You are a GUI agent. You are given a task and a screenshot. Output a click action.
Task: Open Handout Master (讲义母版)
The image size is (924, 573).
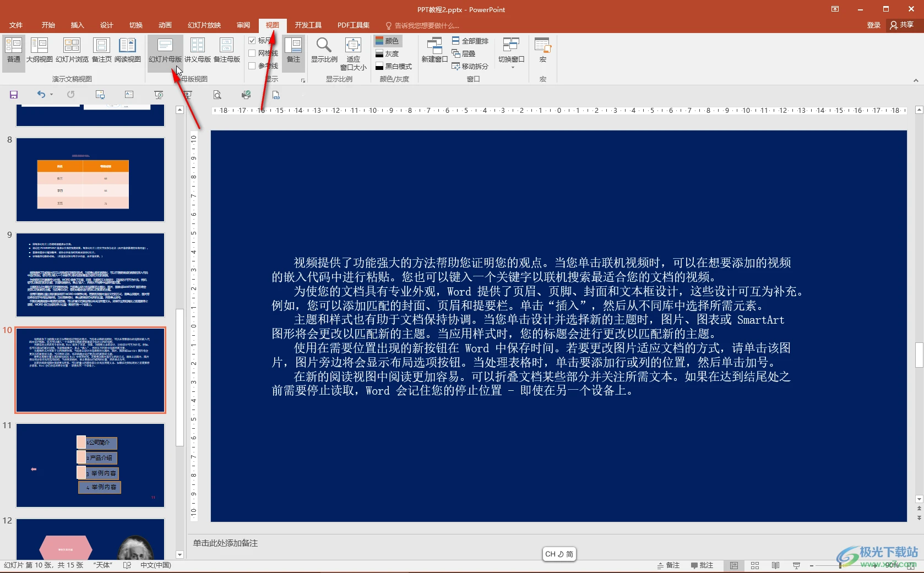pos(197,50)
